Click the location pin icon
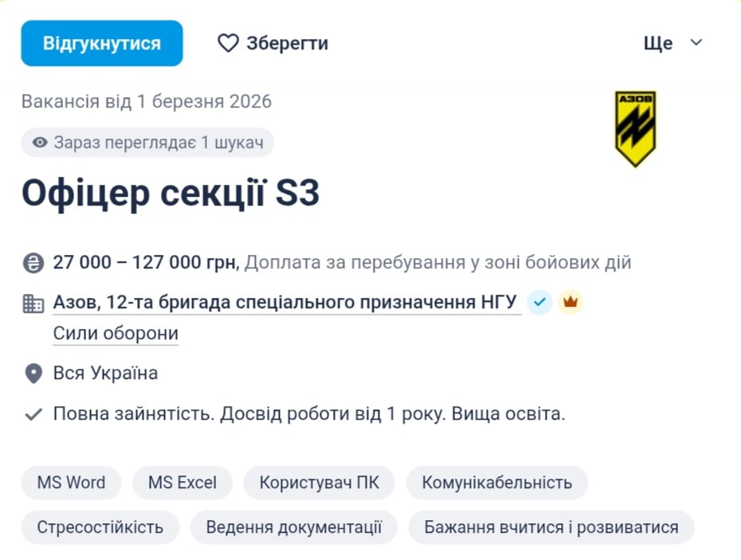 33,373
